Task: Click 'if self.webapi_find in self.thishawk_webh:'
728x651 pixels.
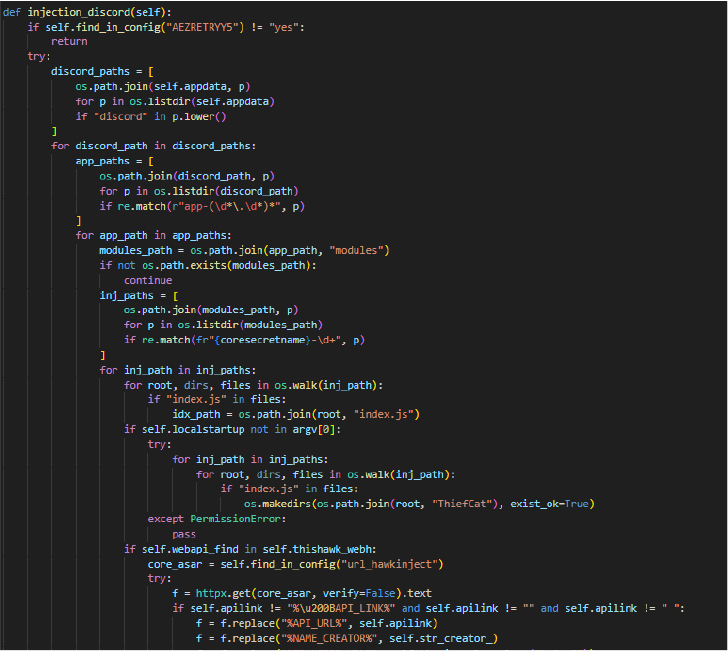Action: pos(250,550)
